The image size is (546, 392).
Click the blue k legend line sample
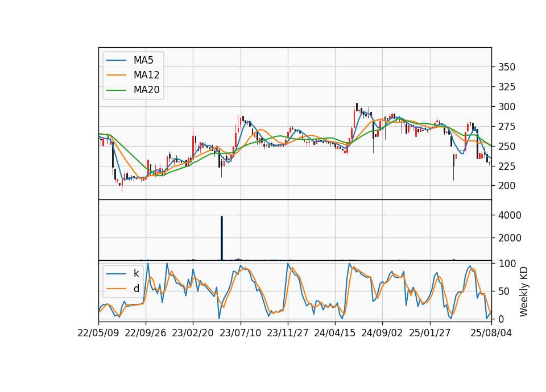point(116,274)
